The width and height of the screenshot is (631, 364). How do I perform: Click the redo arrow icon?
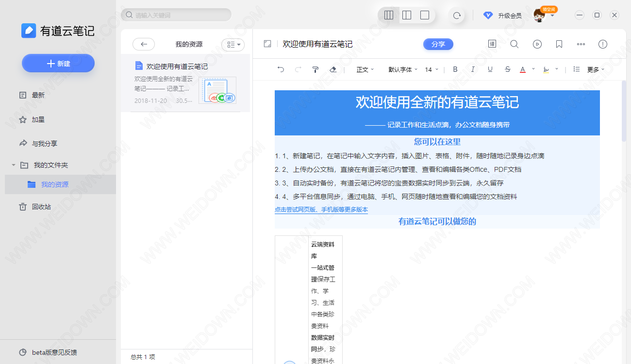pyautogui.click(x=298, y=69)
